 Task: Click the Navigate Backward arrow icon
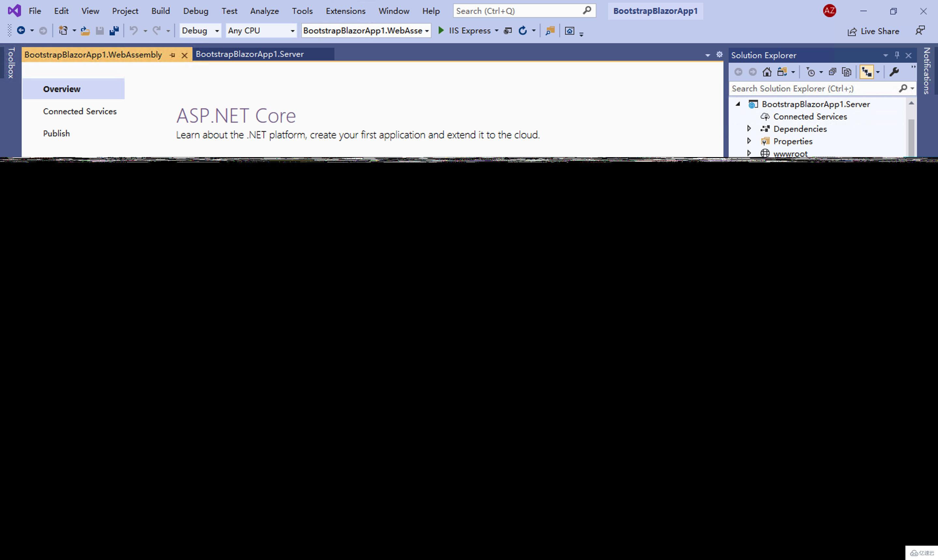[21, 31]
